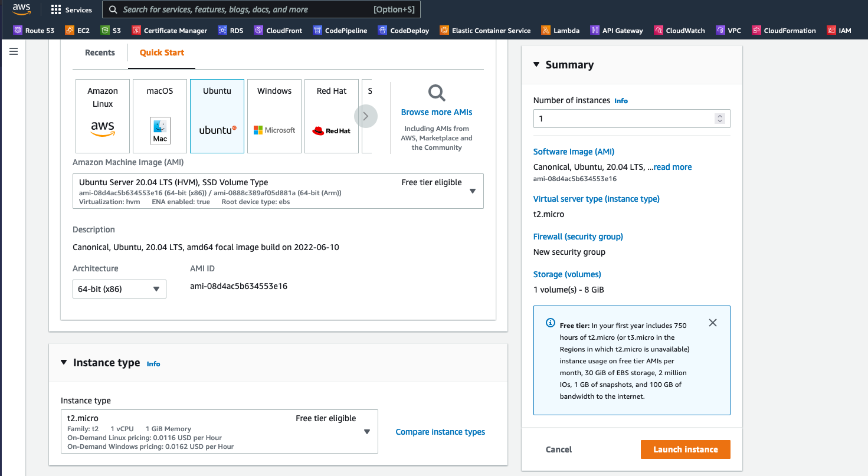Select the Red Hat AMI tile
The width and height of the screenshot is (868, 476).
[332, 116]
